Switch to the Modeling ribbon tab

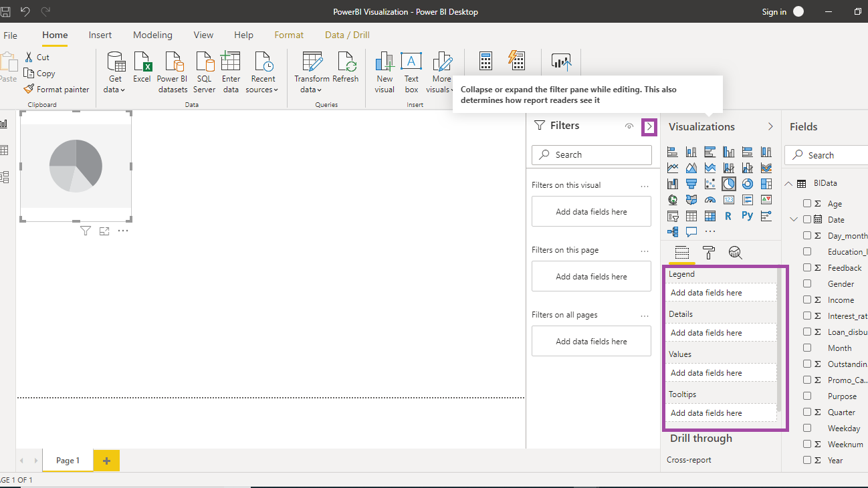pyautogui.click(x=152, y=35)
